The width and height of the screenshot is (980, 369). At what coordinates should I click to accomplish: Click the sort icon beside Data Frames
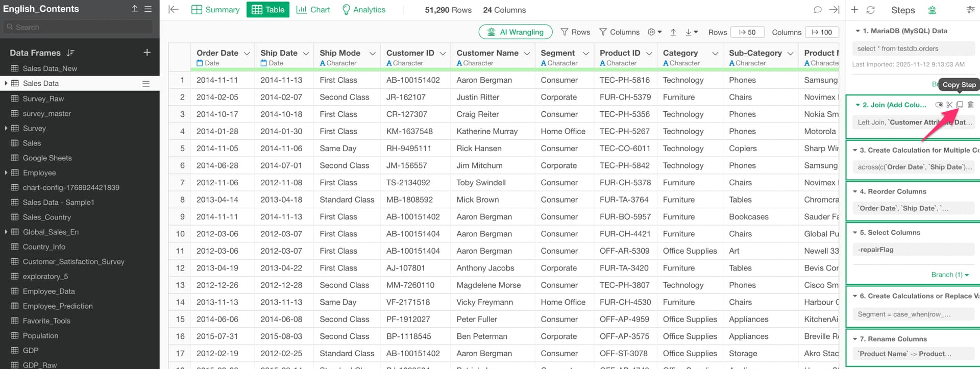click(70, 53)
